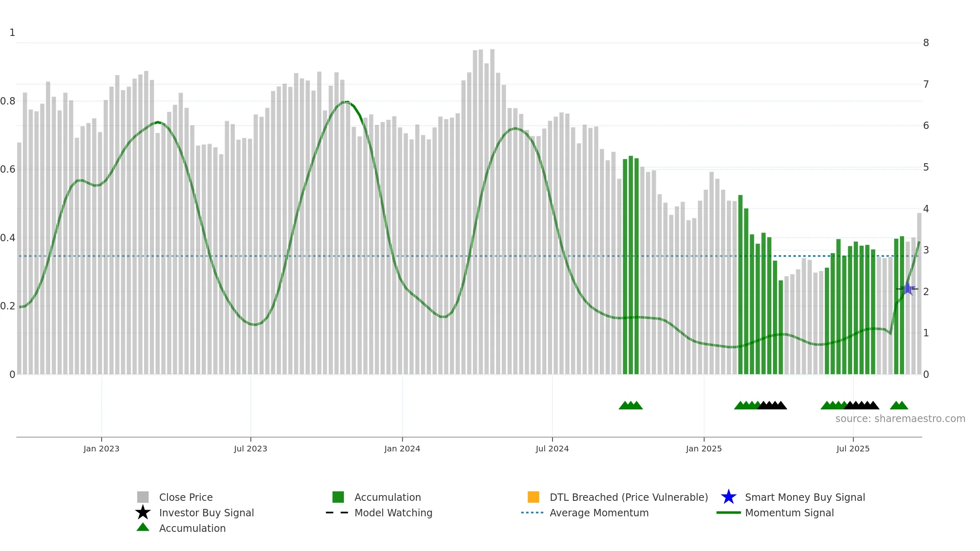The image size is (980, 551).
Task: Click the green Momentum Signal legend line icon
Action: pos(728,513)
